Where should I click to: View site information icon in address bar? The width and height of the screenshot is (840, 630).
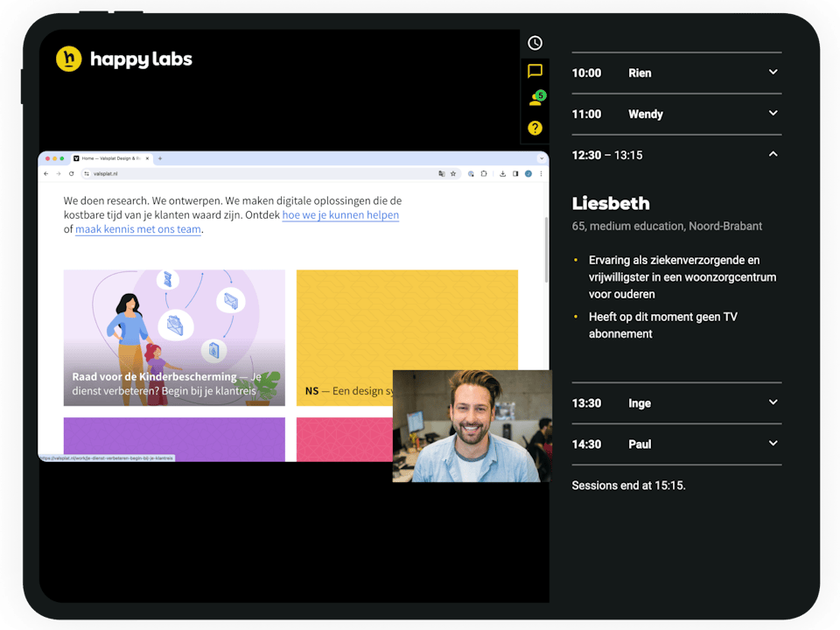pos(87,173)
